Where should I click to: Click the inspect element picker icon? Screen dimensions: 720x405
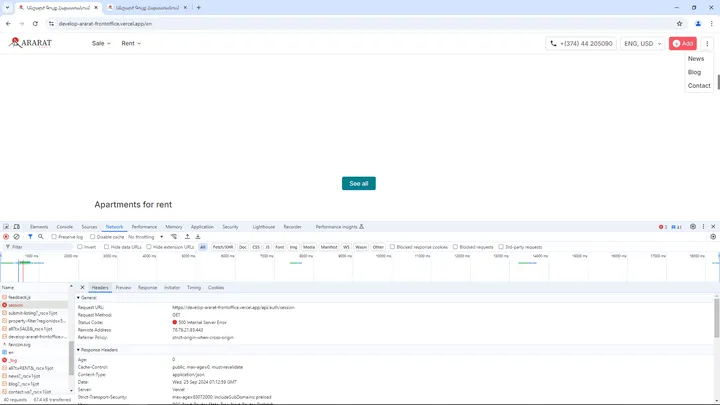(6, 227)
